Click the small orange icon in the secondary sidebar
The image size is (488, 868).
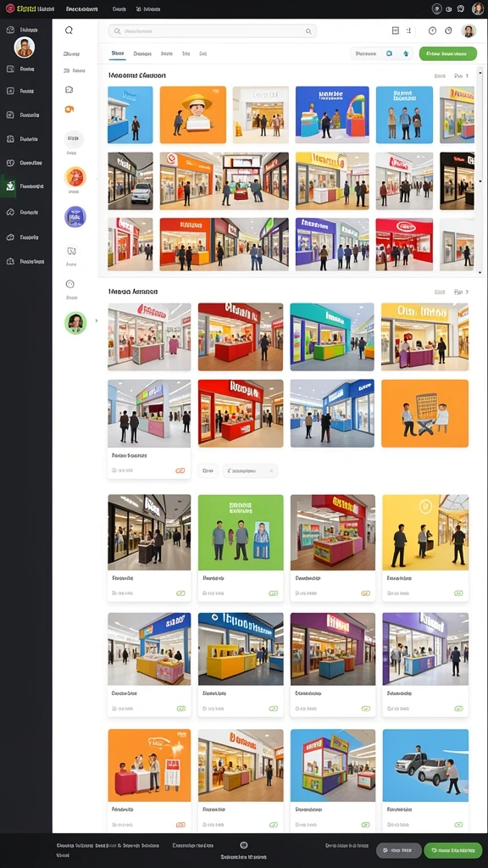[69, 109]
